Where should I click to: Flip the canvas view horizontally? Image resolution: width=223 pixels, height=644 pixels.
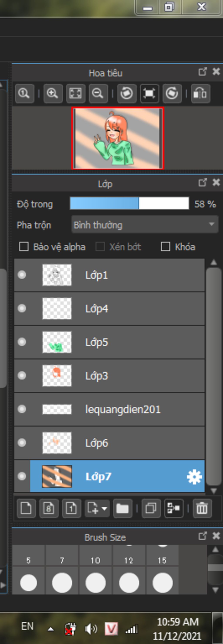201,94
